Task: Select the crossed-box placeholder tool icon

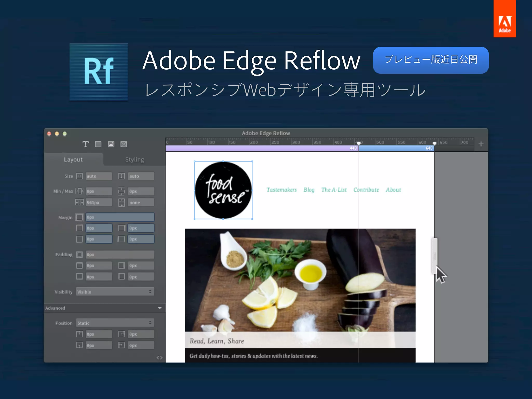Action: click(x=124, y=144)
